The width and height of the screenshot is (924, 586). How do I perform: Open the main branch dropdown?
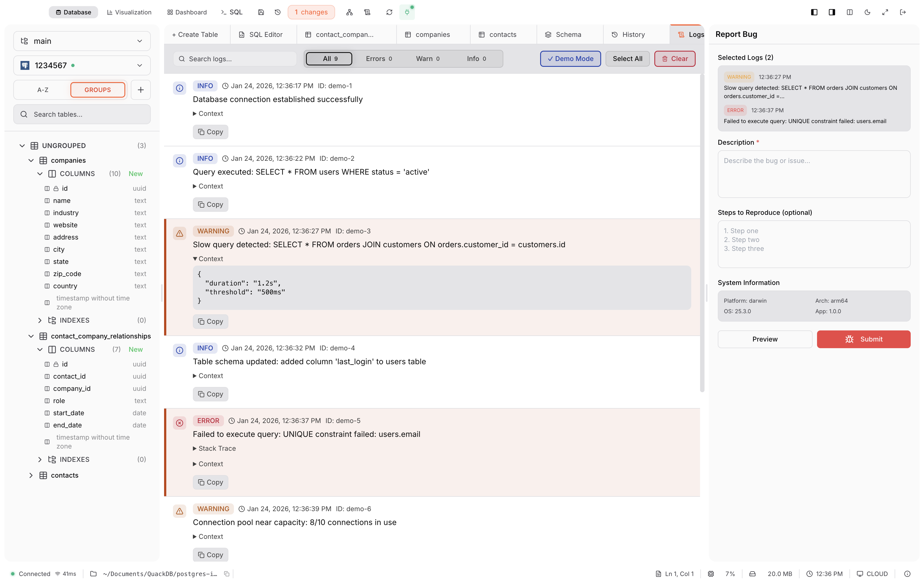[x=82, y=41]
